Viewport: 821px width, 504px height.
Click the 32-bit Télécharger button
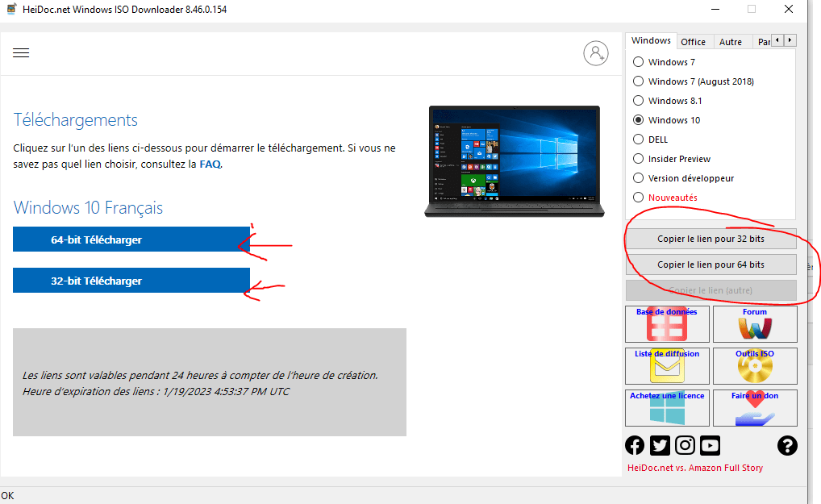coord(131,281)
